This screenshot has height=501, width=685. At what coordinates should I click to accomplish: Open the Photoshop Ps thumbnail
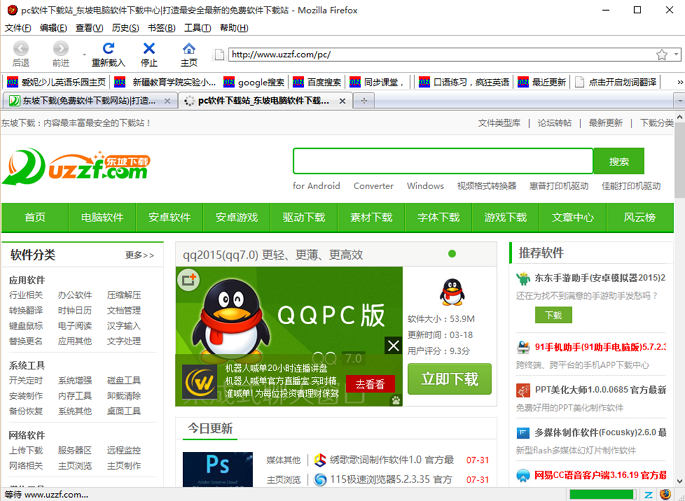coord(218,469)
